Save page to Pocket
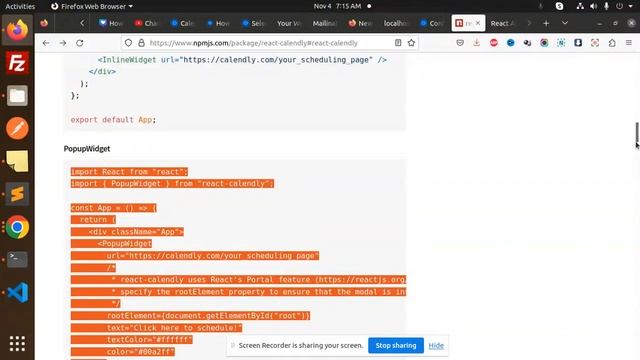Viewport: 640px width, 360px height. [x=460, y=43]
